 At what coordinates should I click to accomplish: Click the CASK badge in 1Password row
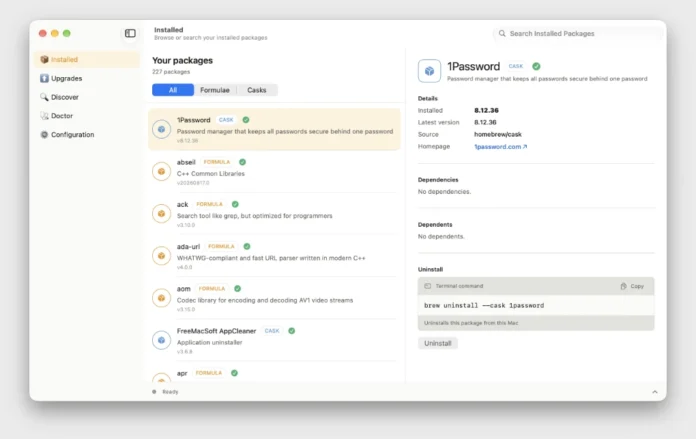click(226, 120)
